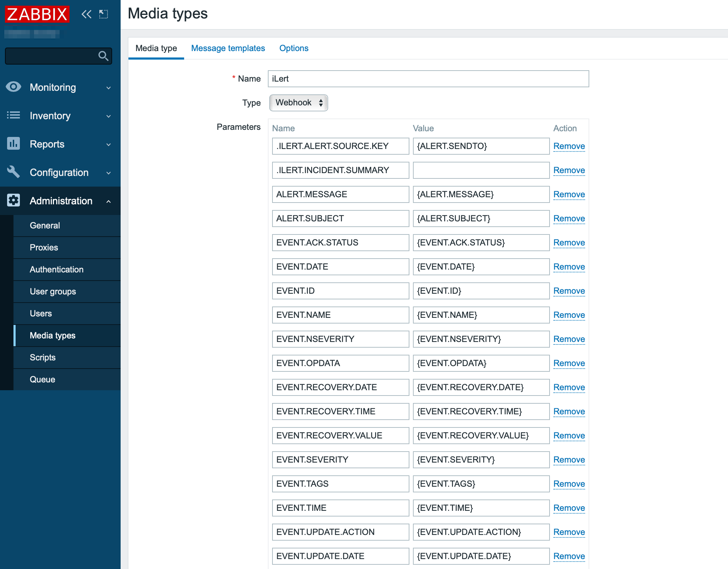This screenshot has width=728, height=569.
Task: Click the Zabbix logo
Action: pos(37,14)
